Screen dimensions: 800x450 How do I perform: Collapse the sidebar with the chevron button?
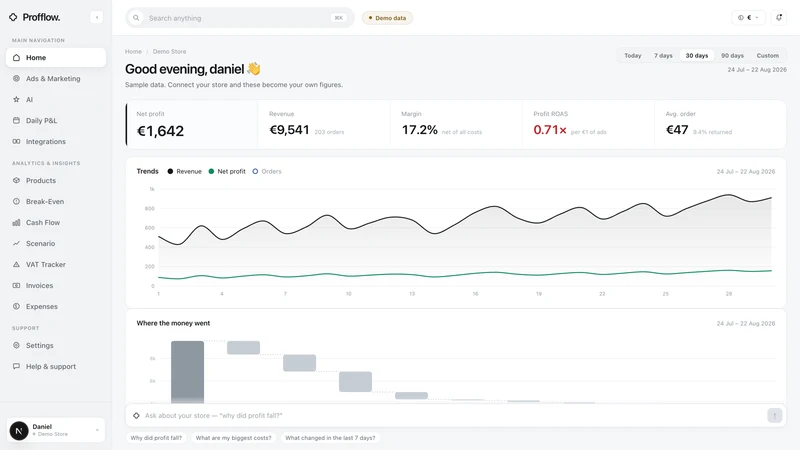click(96, 17)
